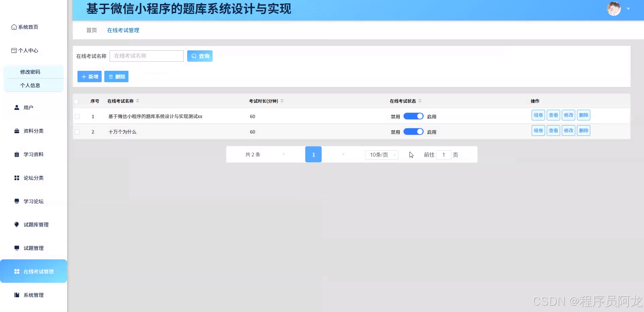Check the row checkbox for exam 1
The width and height of the screenshot is (644, 312).
coord(77,116)
